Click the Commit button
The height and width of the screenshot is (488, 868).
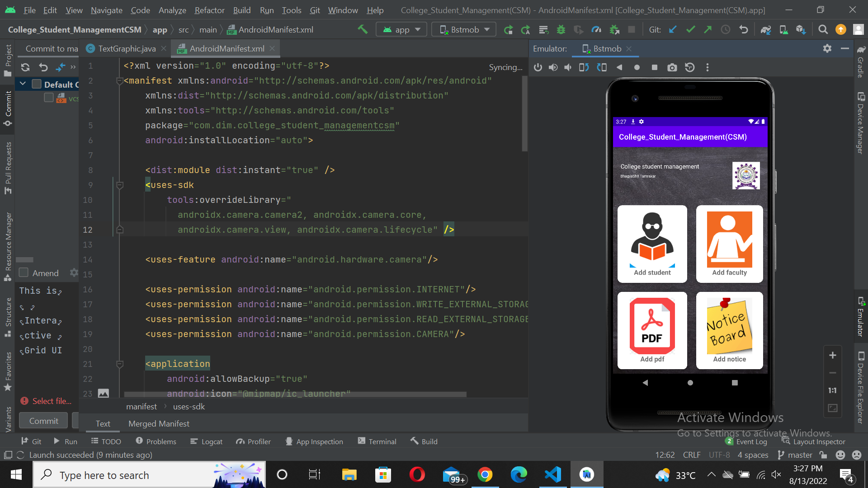(x=43, y=420)
